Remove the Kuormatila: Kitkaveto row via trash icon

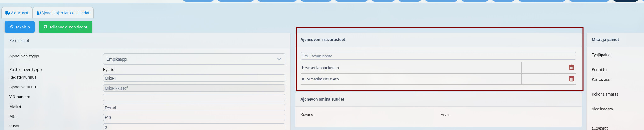(571, 79)
